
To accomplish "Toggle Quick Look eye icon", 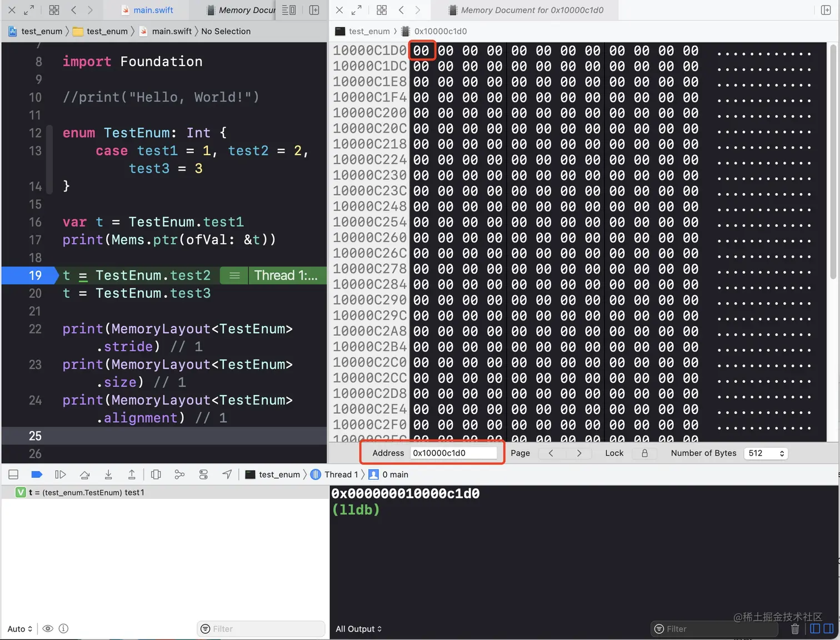I will (48, 629).
